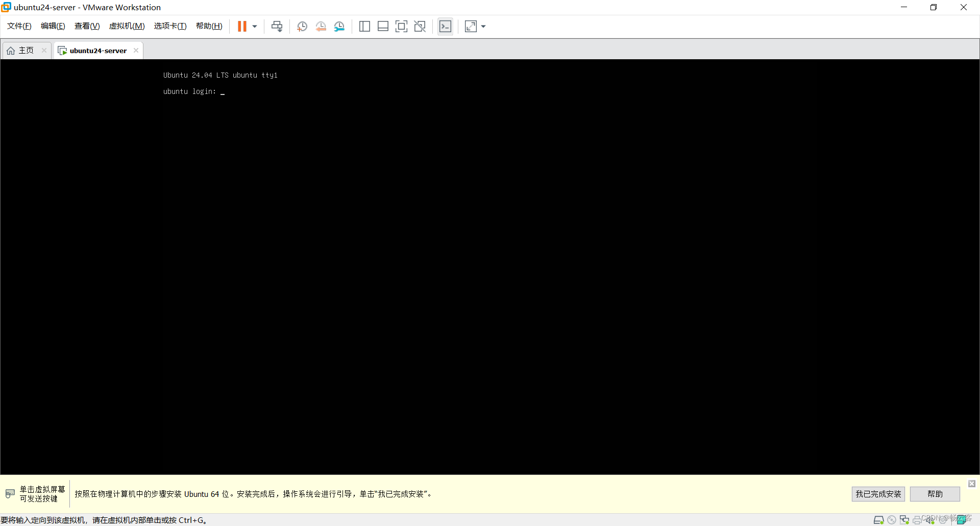Click the 帮助 button in the install bar
The height and width of the screenshot is (526, 980).
[935, 494]
